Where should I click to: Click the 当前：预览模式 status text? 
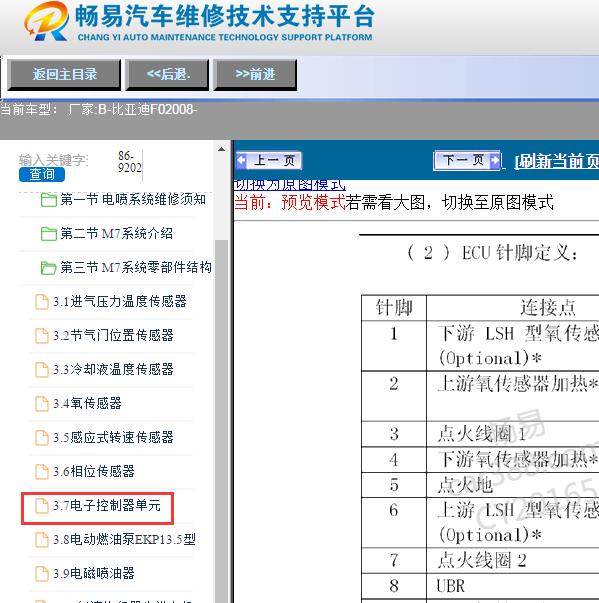290,202
